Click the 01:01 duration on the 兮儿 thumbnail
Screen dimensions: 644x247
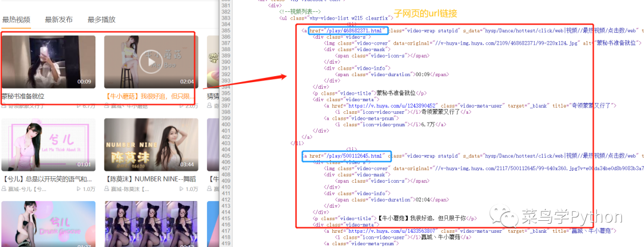(84, 164)
